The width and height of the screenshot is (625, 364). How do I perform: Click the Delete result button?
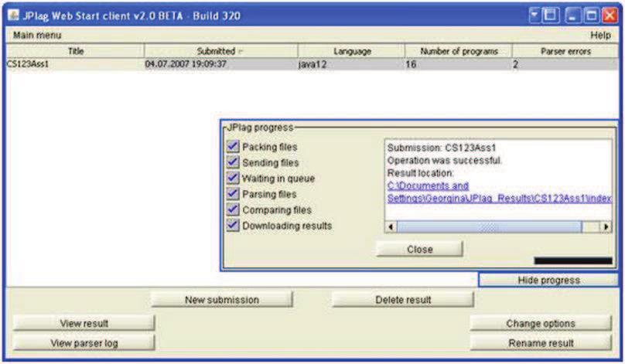[403, 300]
